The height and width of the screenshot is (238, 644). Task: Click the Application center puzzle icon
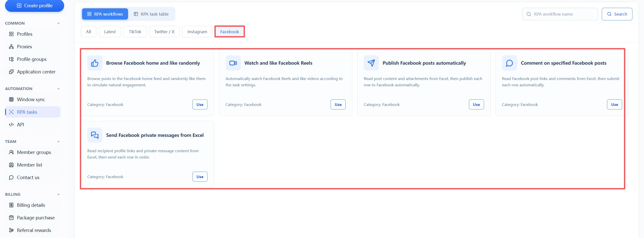tap(11, 72)
